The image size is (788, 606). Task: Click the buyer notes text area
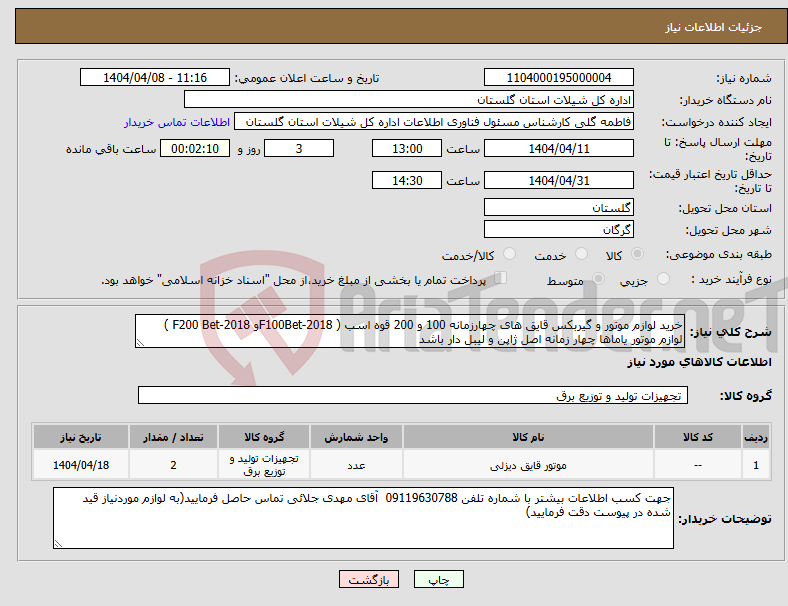point(363,518)
